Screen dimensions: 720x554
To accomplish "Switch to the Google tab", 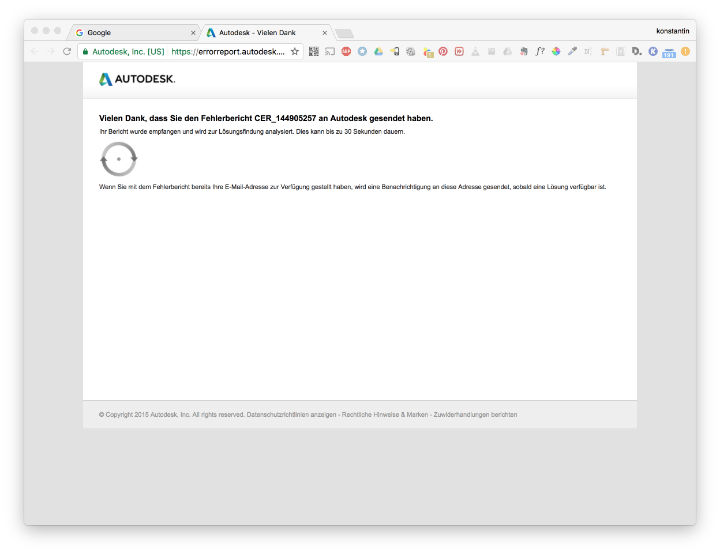I will 133,33.
